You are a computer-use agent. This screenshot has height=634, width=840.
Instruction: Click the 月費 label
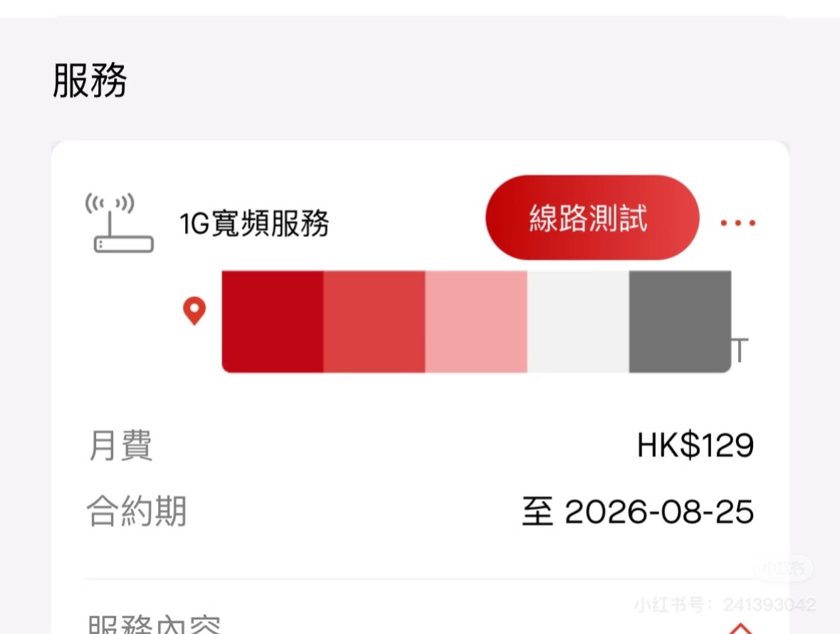[122, 446]
